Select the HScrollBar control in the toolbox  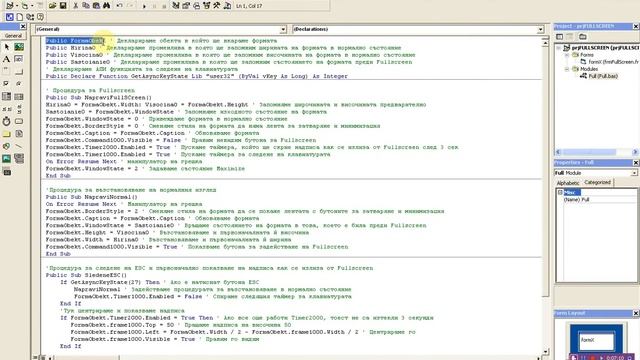pos(7,109)
